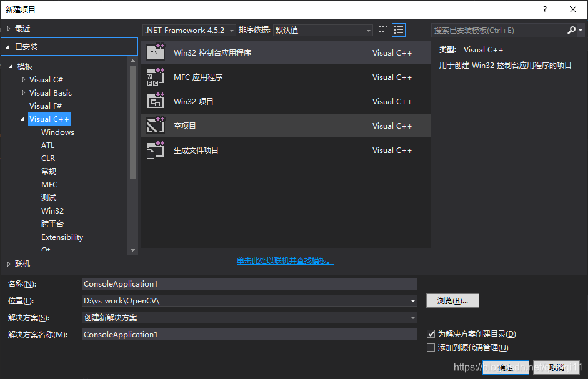Screen dimensions: 588x379
Task: Select the Win32 控制台应用程序 template icon
Action: point(155,52)
